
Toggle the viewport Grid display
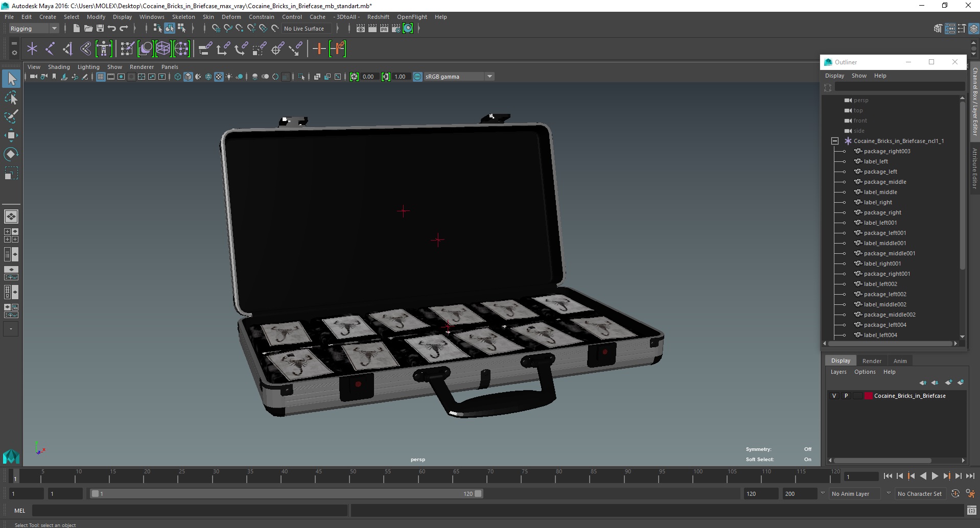101,77
